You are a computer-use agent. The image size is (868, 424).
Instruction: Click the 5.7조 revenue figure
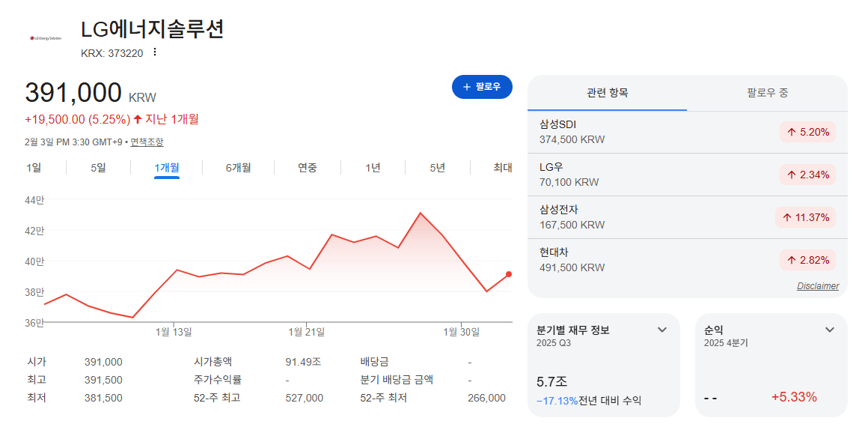tap(552, 382)
